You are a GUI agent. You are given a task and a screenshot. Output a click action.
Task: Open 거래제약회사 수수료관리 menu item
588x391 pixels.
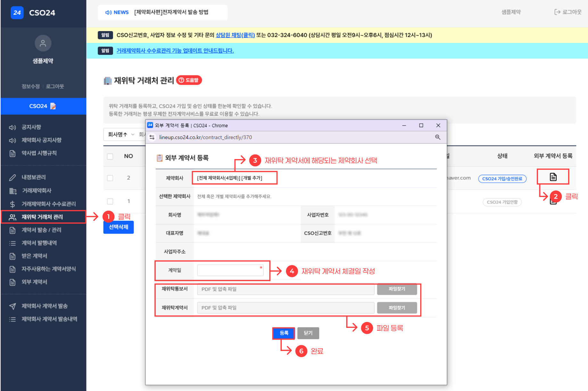(49, 204)
